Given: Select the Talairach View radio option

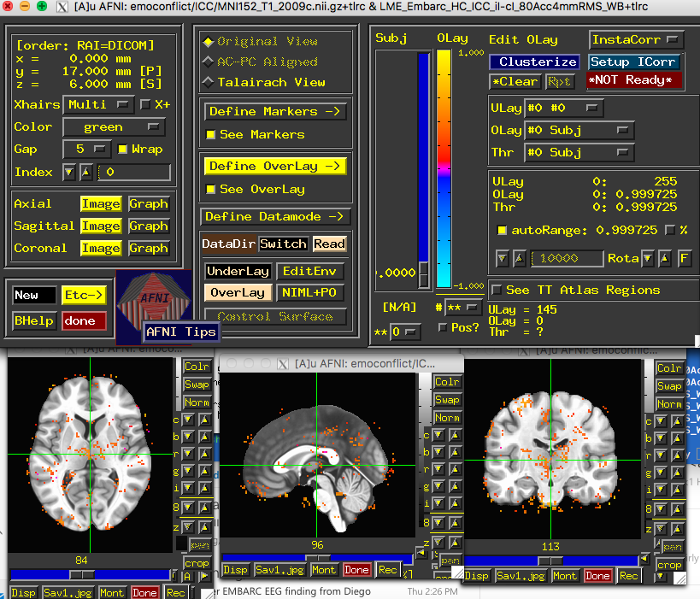Looking at the screenshot, I should coord(208,82).
